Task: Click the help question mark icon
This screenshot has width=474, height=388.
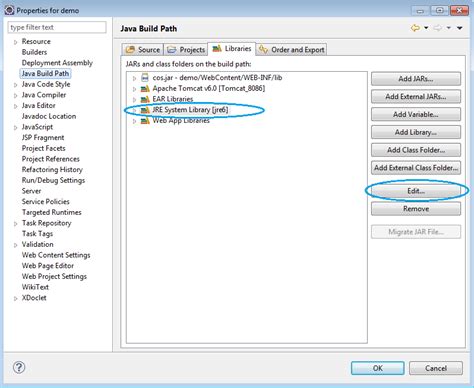Action: 19,367
